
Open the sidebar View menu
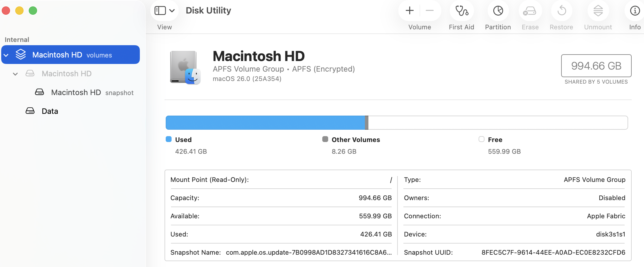(x=165, y=11)
